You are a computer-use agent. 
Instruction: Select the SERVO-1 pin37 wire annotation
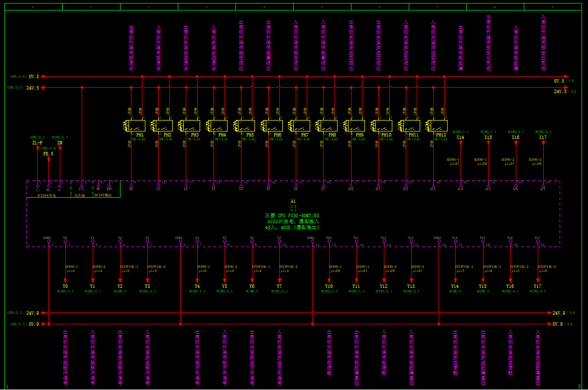point(453,161)
